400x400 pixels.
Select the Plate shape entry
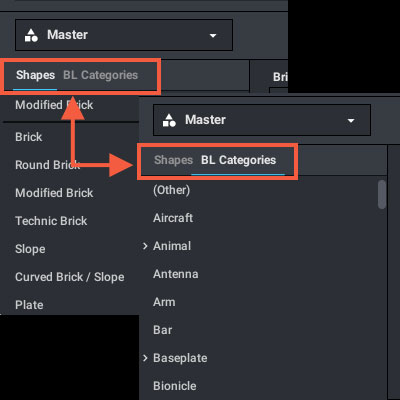click(29, 305)
